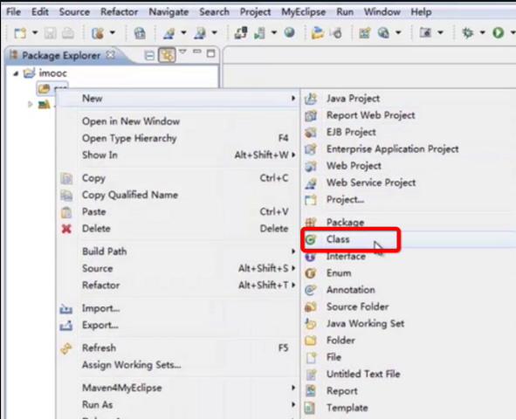Select EJB Project icon
The height and width of the screenshot is (420, 516).
(x=311, y=133)
